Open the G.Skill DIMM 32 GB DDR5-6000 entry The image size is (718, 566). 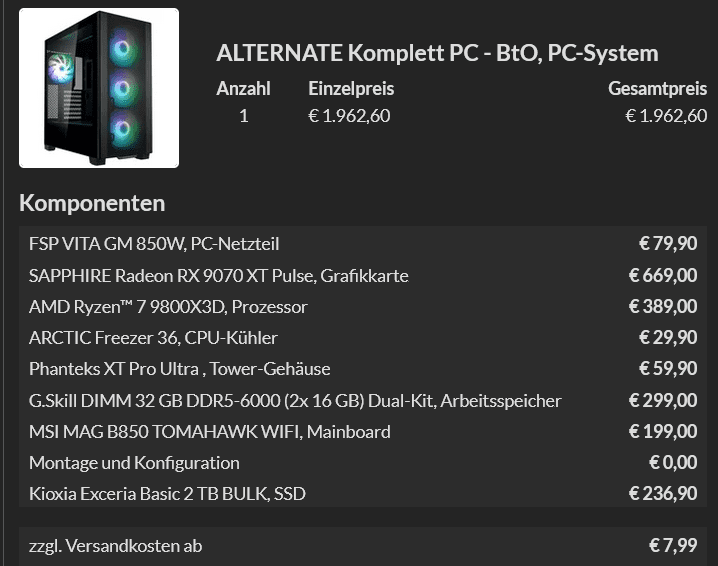[295, 401]
